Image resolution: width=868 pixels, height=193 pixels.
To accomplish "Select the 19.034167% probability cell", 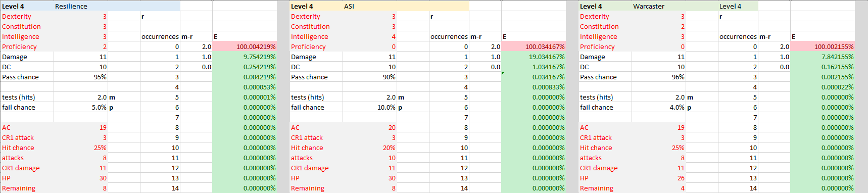I will (534, 57).
